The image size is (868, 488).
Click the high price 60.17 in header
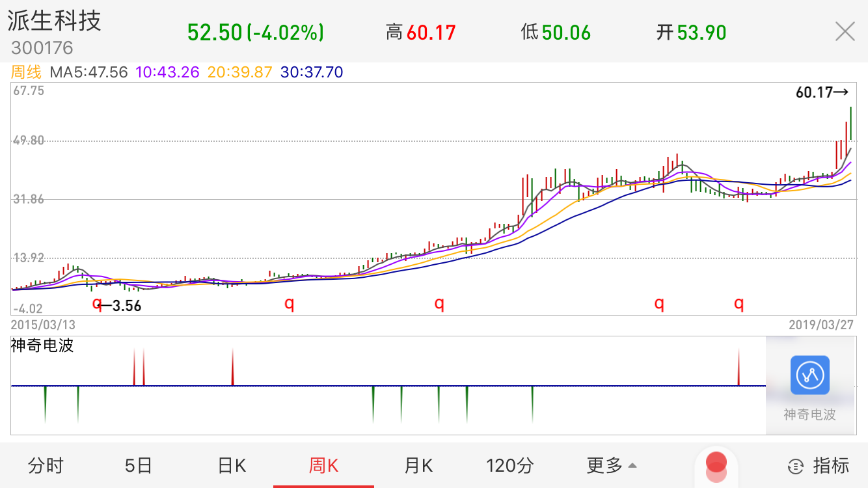click(x=431, y=33)
